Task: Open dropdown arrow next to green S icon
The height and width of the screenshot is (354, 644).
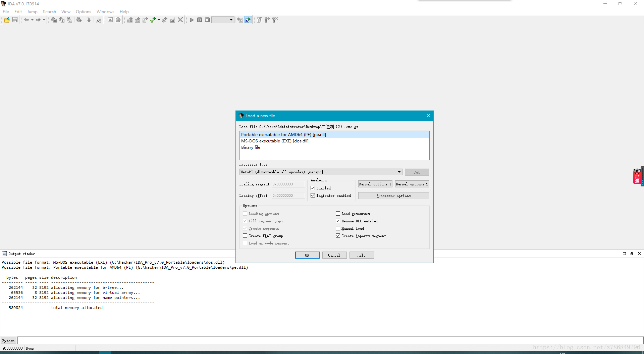Action: click(x=159, y=20)
